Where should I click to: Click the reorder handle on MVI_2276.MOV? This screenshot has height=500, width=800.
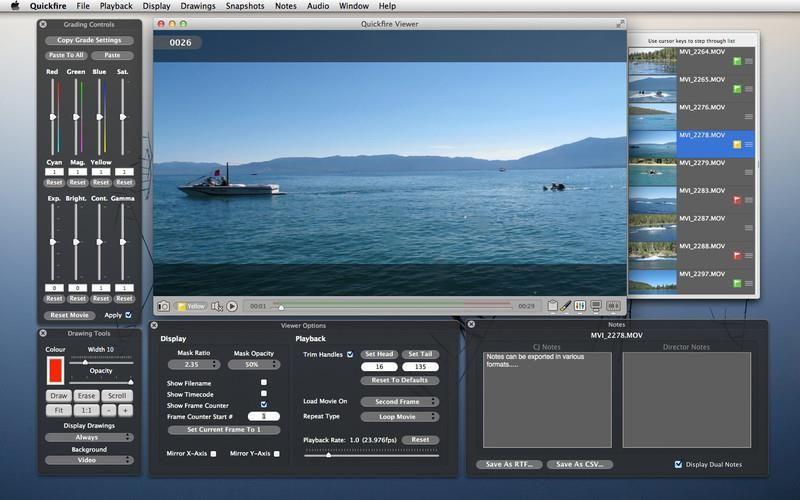point(748,117)
